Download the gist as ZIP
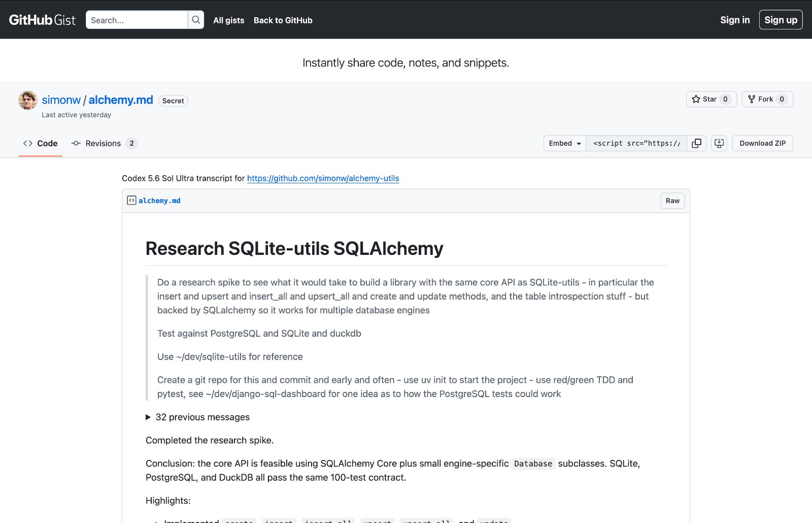The image size is (812, 523). point(762,143)
